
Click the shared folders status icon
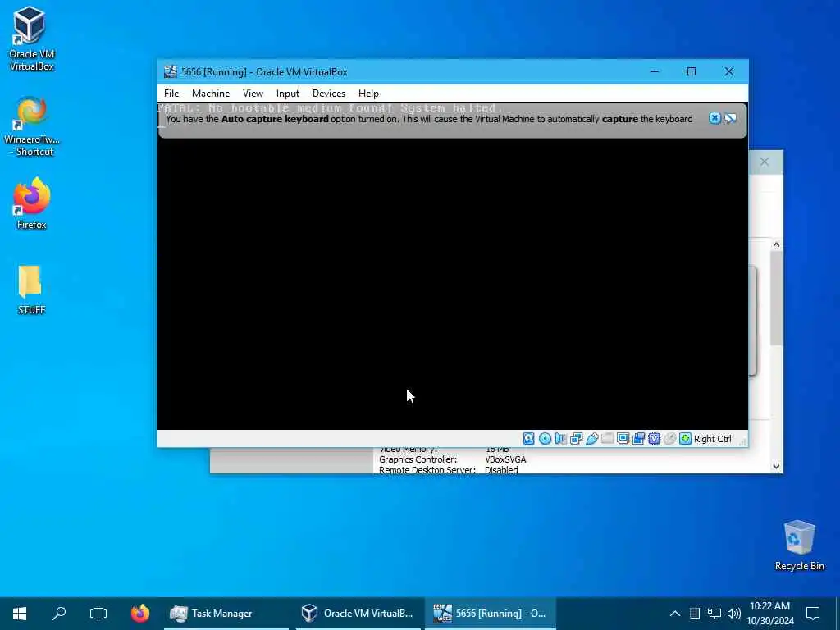point(608,439)
